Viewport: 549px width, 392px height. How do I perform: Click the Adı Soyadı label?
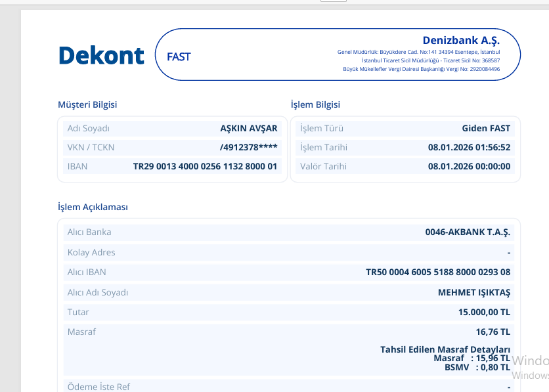point(88,129)
